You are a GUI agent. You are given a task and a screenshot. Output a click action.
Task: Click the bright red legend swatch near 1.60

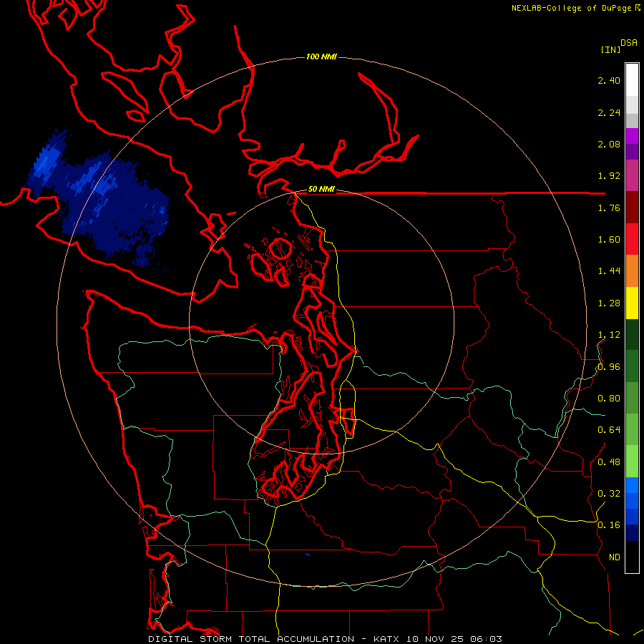click(x=632, y=239)
